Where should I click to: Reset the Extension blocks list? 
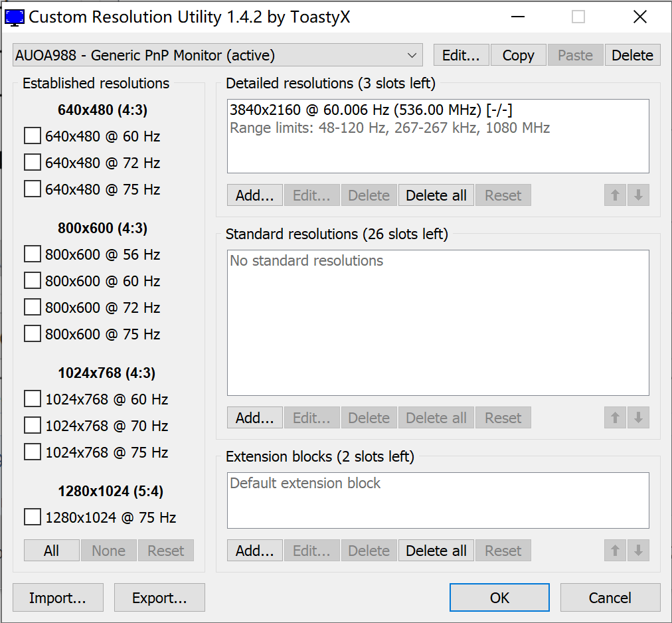[503, 551]
